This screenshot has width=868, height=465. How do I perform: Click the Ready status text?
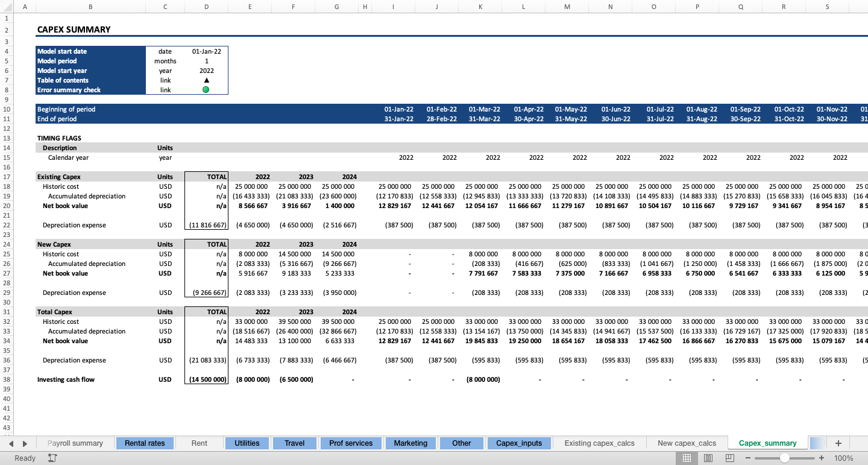tap(25, 458)
